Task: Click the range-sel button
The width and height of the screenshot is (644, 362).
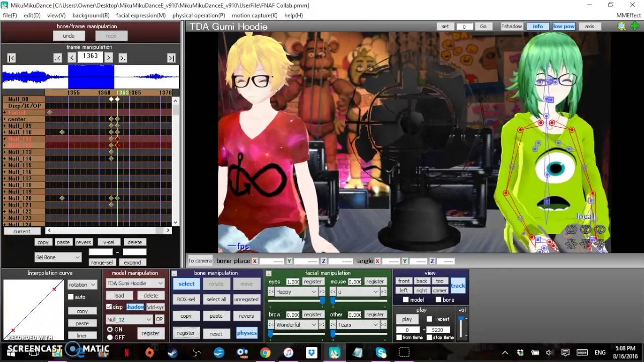Action: 102,262
